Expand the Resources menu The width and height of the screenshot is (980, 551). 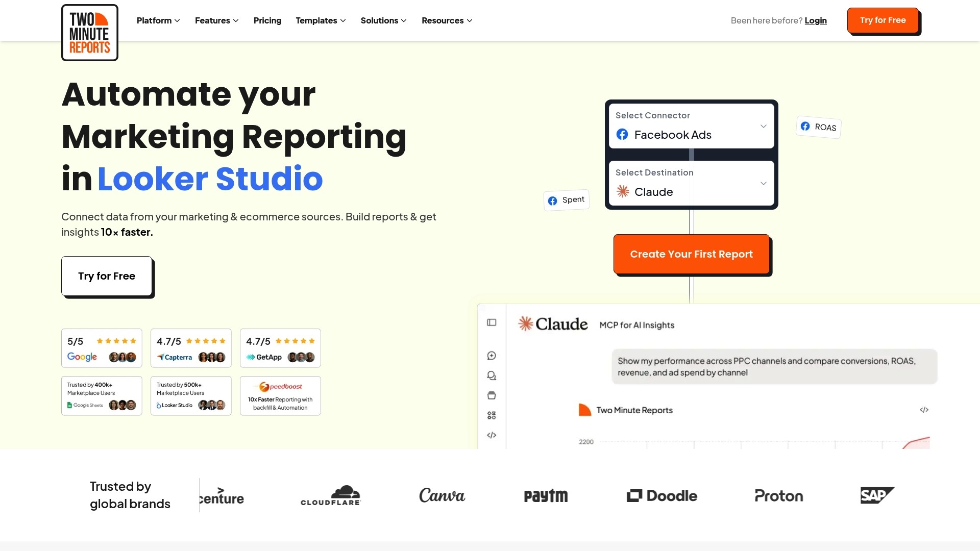click(x=447, y=20)
